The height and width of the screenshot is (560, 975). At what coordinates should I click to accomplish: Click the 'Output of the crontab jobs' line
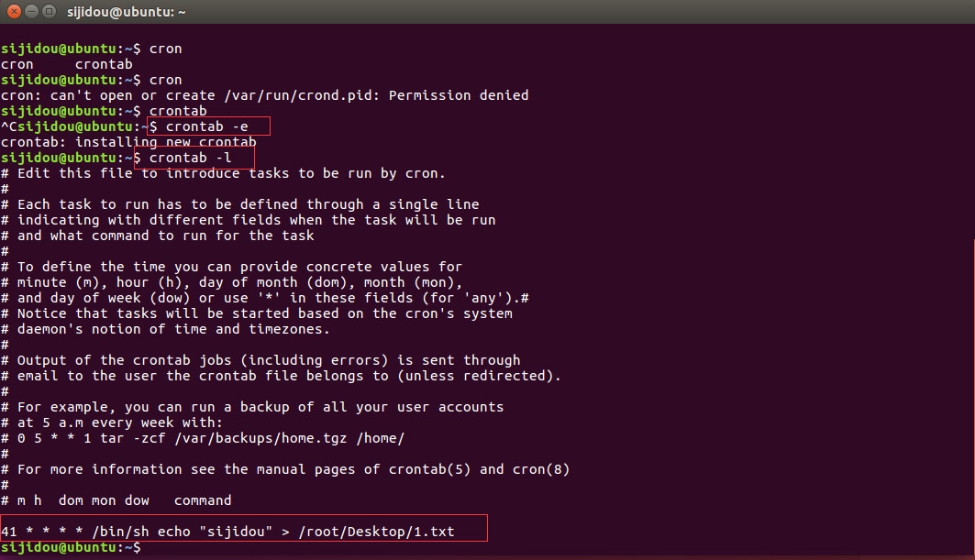(260, 360)
